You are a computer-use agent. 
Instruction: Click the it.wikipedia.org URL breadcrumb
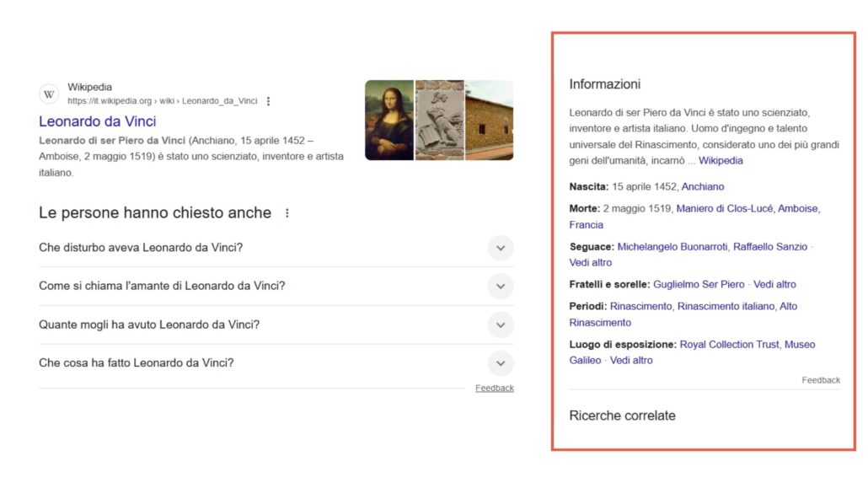(x=162, y=101)
